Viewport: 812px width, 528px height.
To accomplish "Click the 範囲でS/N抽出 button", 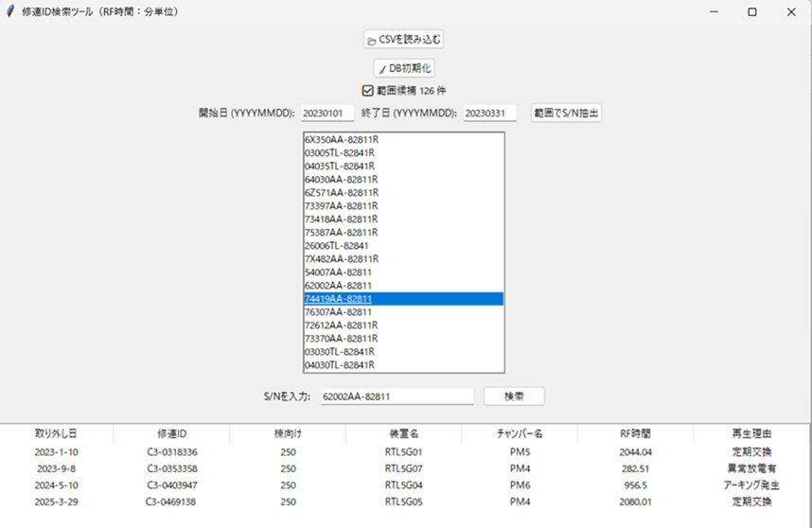I will click(x=566, y=114).
